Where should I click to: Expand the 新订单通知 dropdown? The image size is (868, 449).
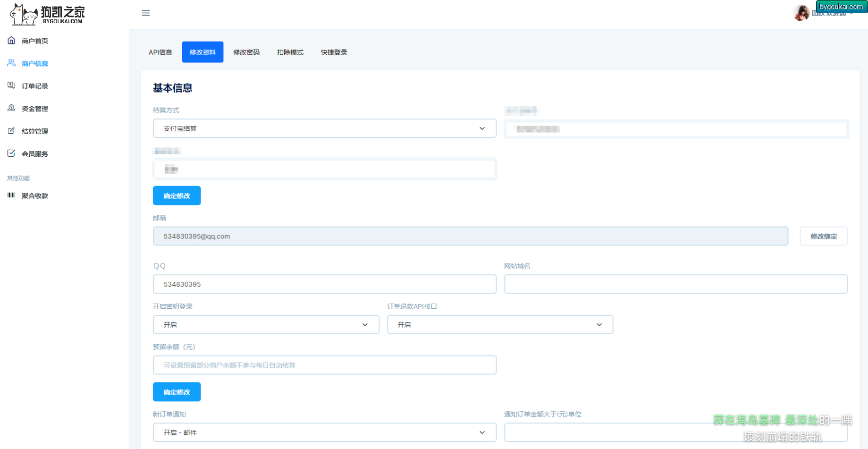(x=324, y=432)
